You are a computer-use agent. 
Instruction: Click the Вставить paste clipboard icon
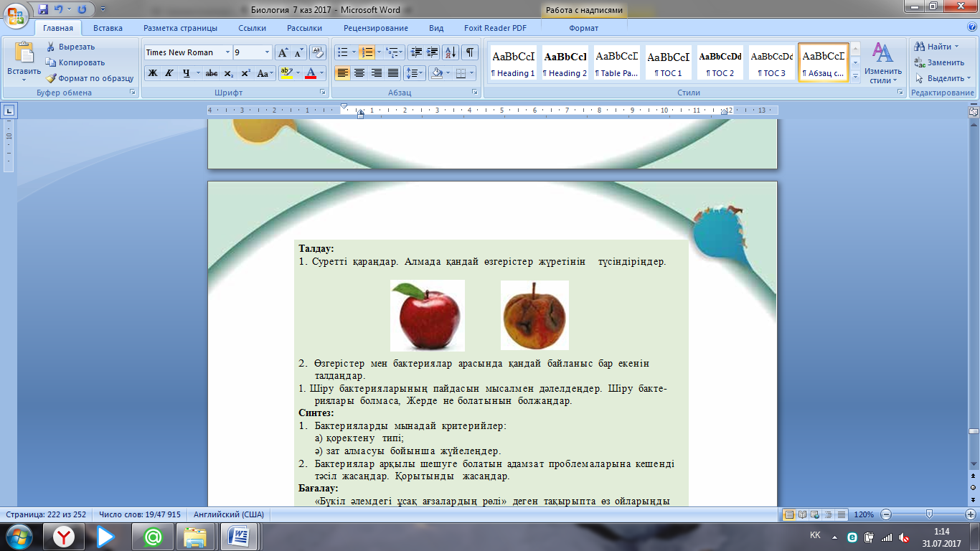(x=24, y=53)
